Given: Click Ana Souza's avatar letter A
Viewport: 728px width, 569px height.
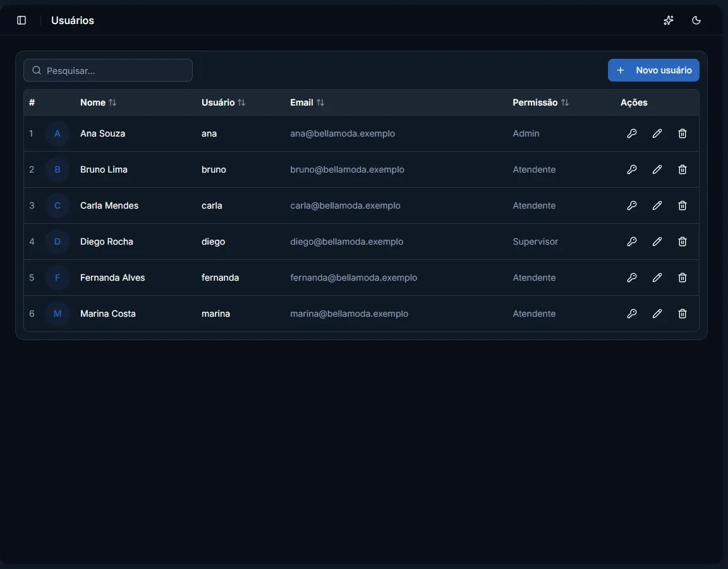Looking at the screenshot, I should [x=58, y=133].
